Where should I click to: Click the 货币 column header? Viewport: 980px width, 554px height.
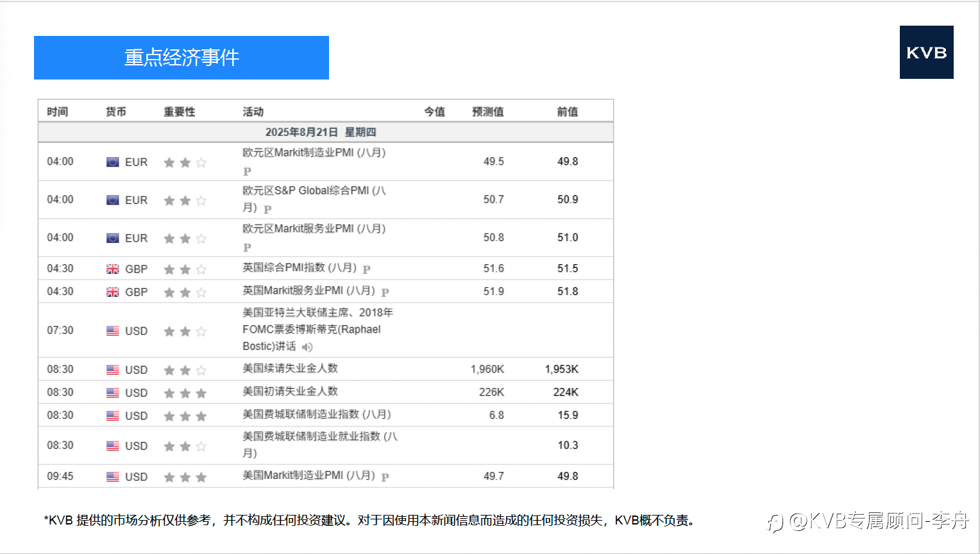click(x=116, y=112)
